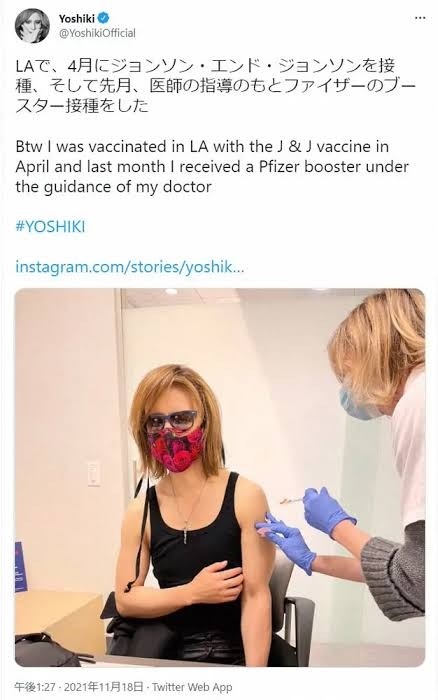This screenshot has width=438, height=700.
Task: Click the 2021年11月18日 date
Action: pyautogui.click(x=104, y=687)
